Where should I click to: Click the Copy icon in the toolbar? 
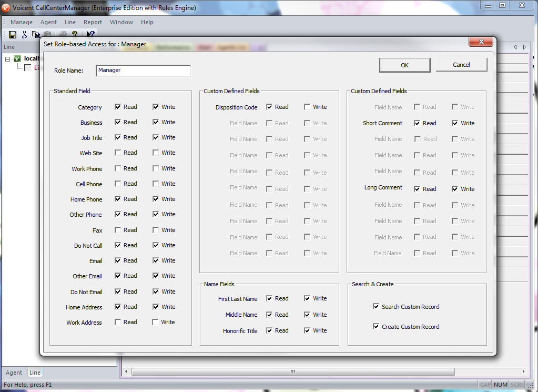point(35,35)
